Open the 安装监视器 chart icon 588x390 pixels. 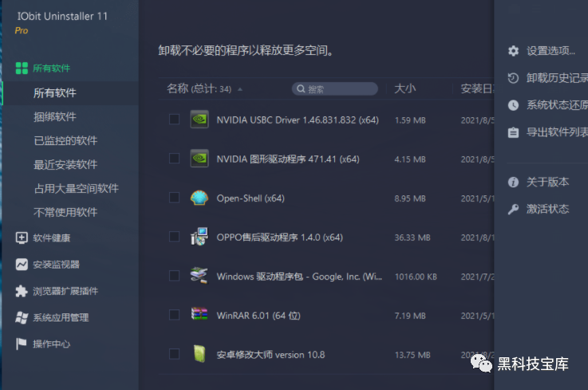(22, 264)
